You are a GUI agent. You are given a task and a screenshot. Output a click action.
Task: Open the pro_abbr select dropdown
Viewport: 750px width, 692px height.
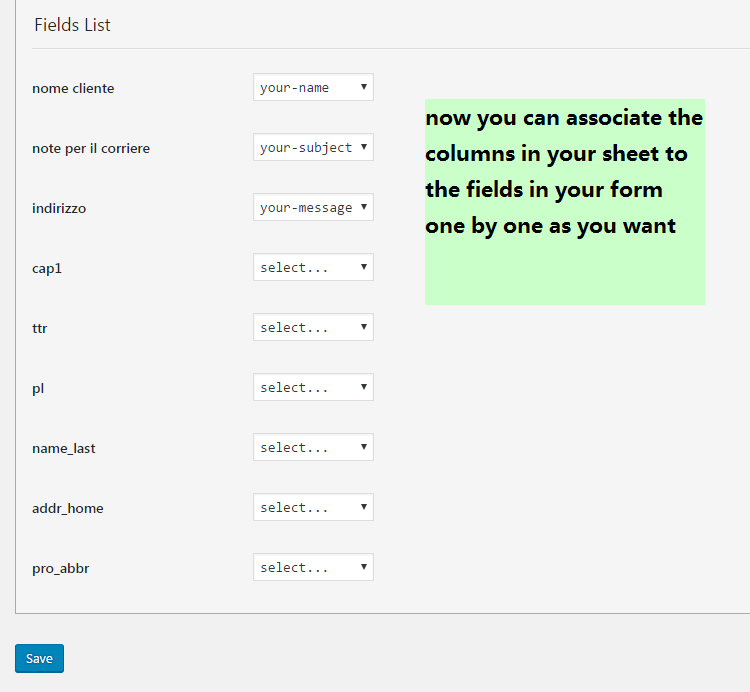[x=313, y=568]
